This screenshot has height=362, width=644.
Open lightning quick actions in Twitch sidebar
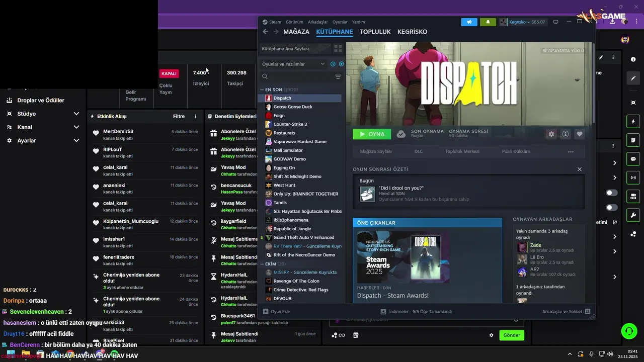[633, 122]
